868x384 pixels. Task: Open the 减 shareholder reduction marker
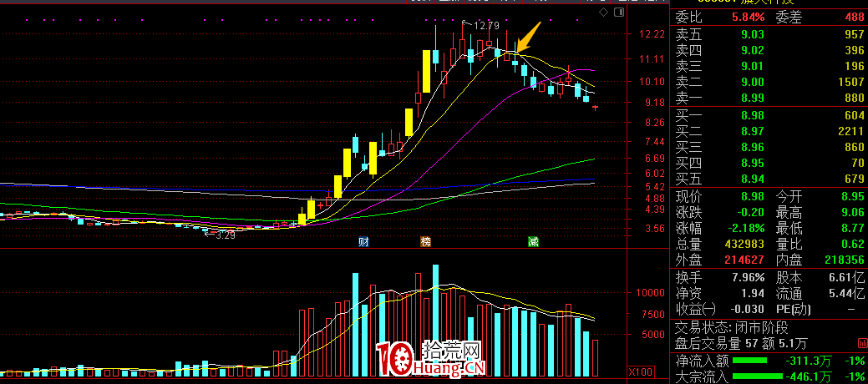click(533, 242)
